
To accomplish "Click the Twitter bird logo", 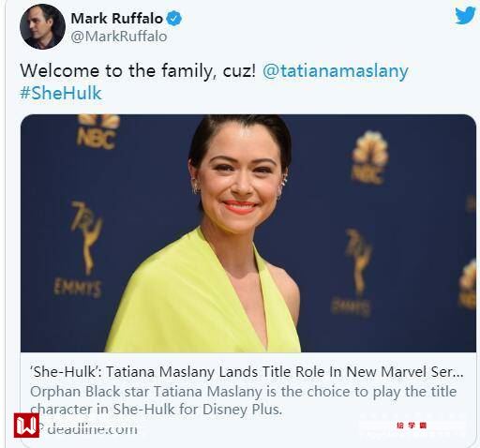I will (x=465, y=15).
